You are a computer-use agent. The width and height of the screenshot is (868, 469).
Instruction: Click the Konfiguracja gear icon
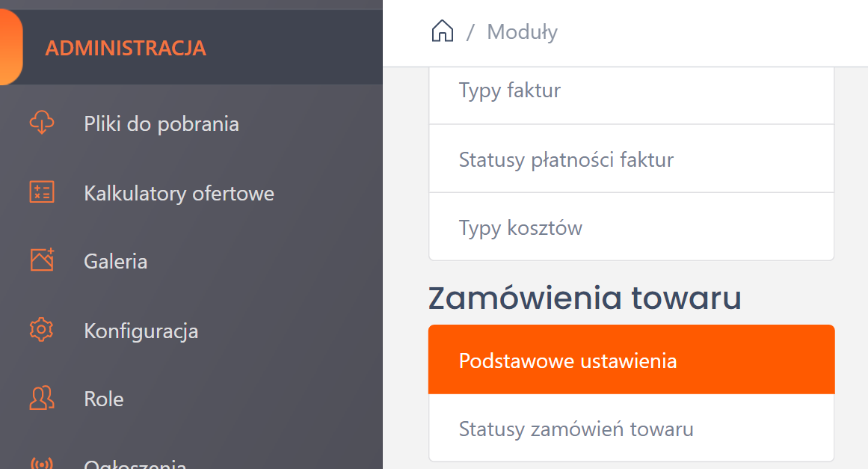[42, 329]
